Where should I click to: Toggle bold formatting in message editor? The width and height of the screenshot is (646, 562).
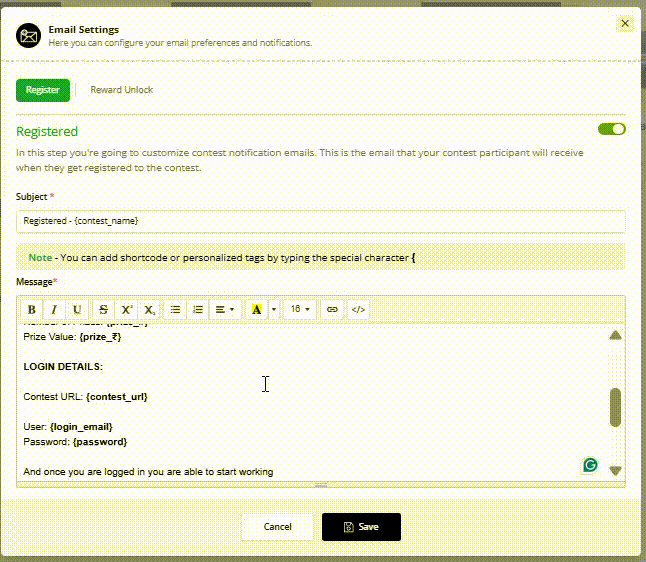pyautogui.click(x=31, y=309)
